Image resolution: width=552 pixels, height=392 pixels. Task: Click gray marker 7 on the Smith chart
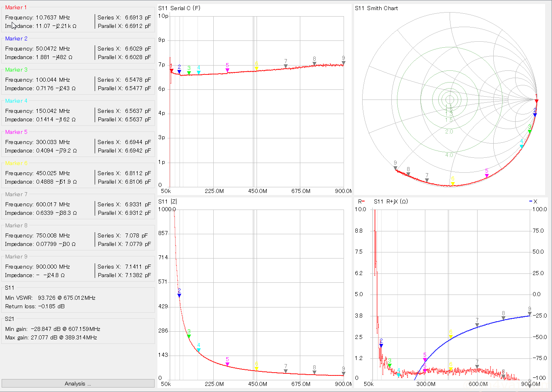(427, 180)
